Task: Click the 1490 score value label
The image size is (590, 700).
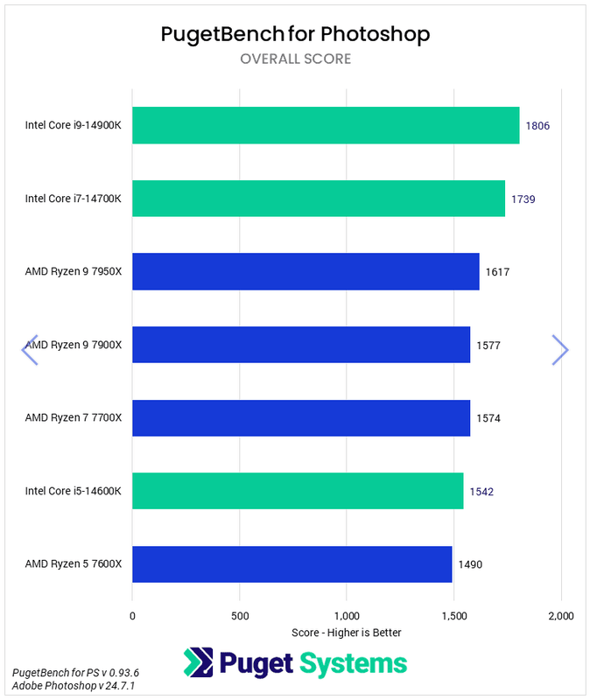Action: point(470,564)
